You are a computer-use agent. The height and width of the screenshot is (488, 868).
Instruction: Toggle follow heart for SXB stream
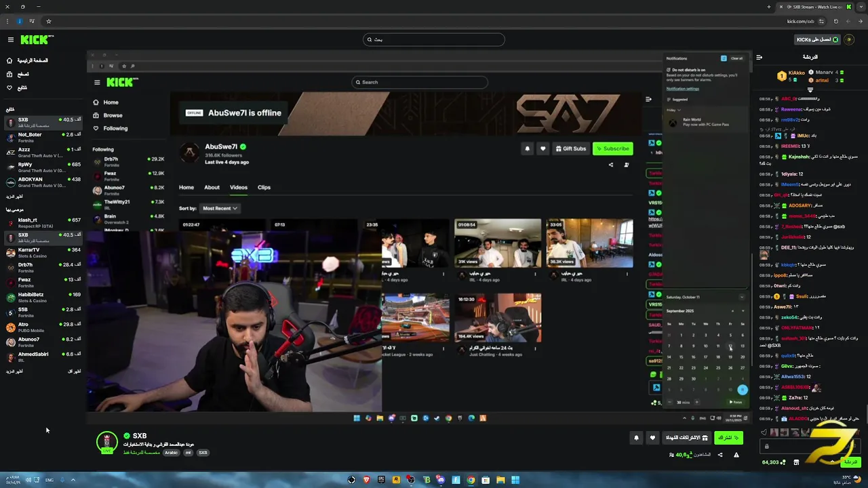(x=652, y=438)
